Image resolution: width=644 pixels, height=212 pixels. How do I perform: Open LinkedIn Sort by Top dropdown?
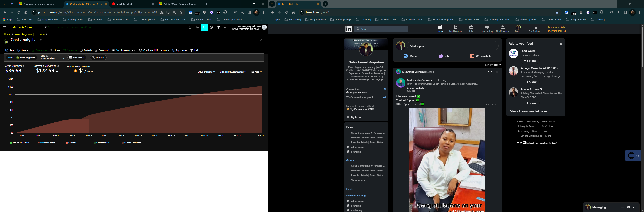[493, 65]
